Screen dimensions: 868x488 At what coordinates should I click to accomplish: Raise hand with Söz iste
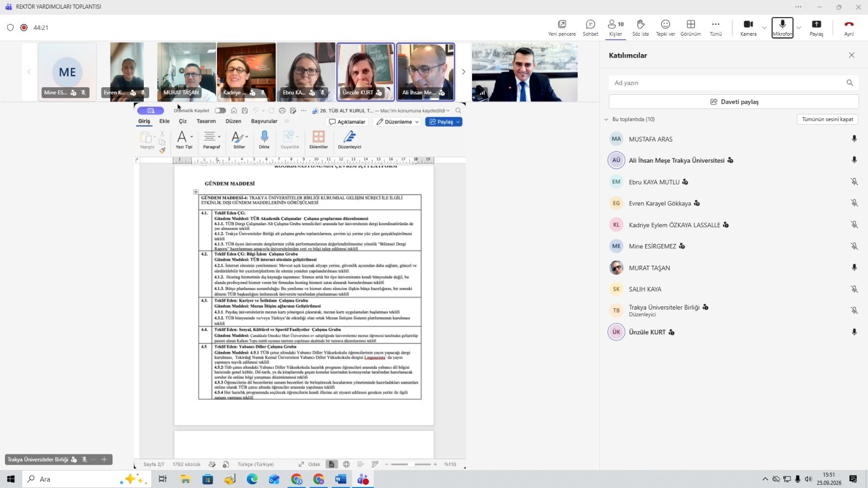pos(641,28)
